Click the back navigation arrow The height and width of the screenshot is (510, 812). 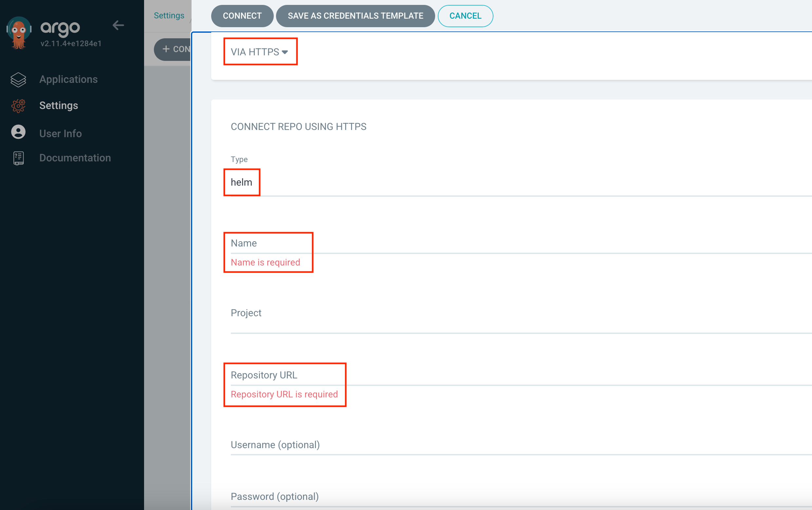point(118,26)
